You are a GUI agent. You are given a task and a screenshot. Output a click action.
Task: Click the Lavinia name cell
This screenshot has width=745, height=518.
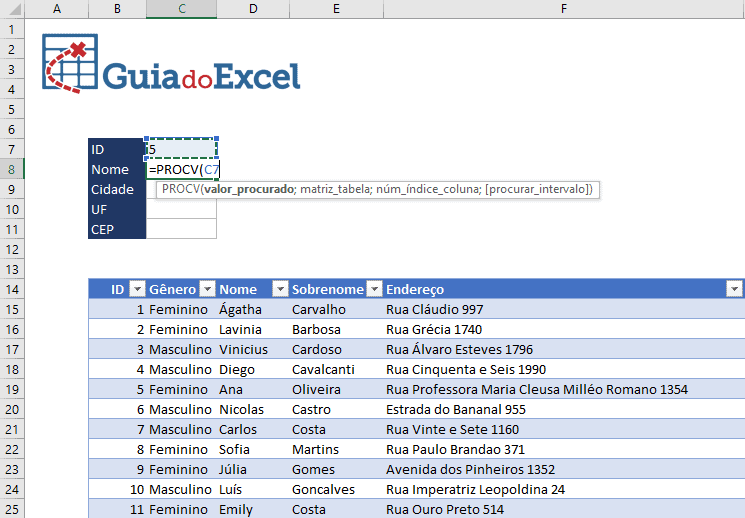[253, 329]
